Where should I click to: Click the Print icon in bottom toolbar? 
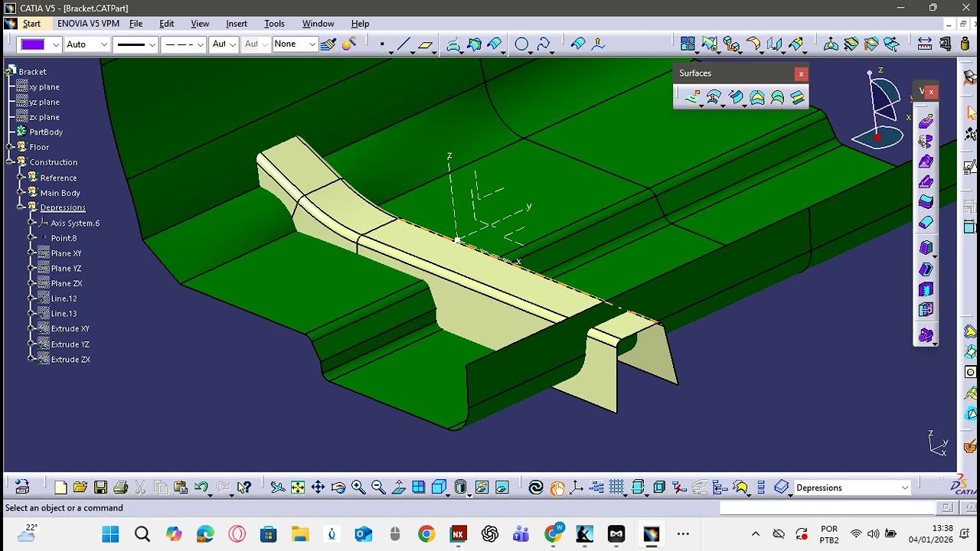point(120,487)
